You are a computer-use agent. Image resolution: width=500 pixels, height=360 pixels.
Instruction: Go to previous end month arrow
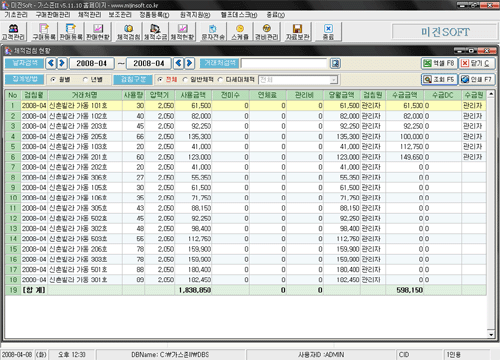(178, 63)
